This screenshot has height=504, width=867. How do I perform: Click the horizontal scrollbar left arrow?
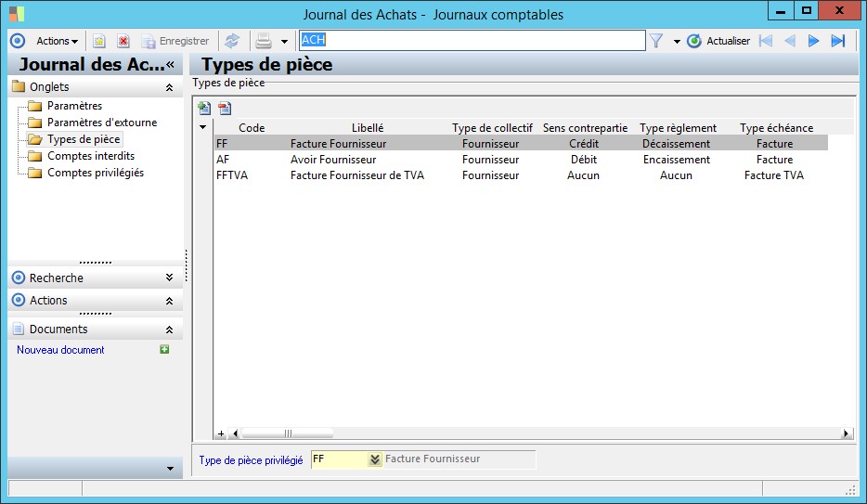click(236, 433)
